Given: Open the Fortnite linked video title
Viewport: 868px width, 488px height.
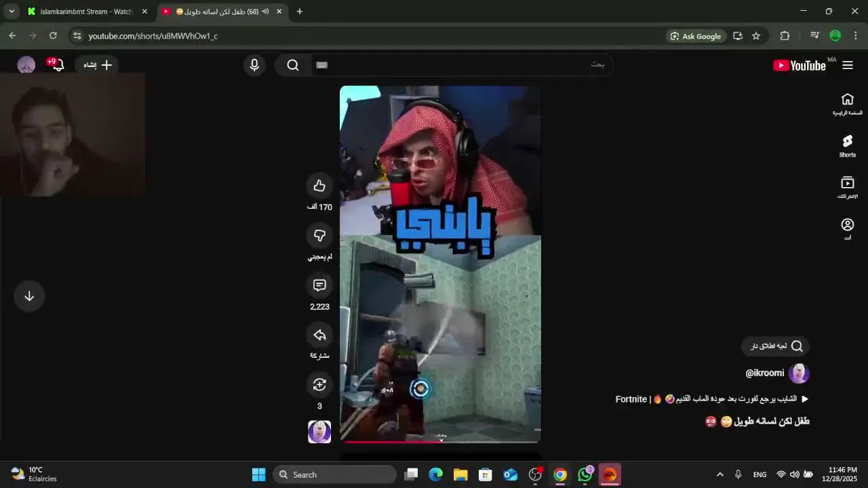Looking at the screenshot, I should 713,399.
